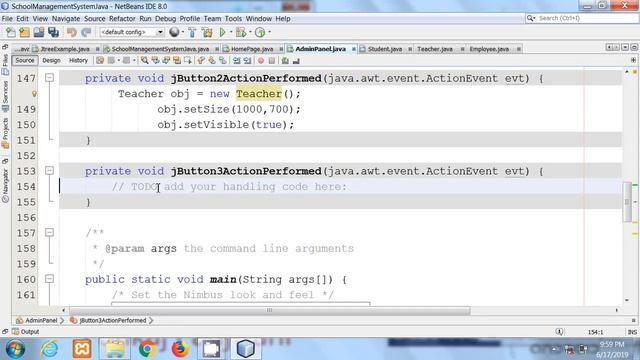Click the New Project toolbar icon

coord(24,32)
